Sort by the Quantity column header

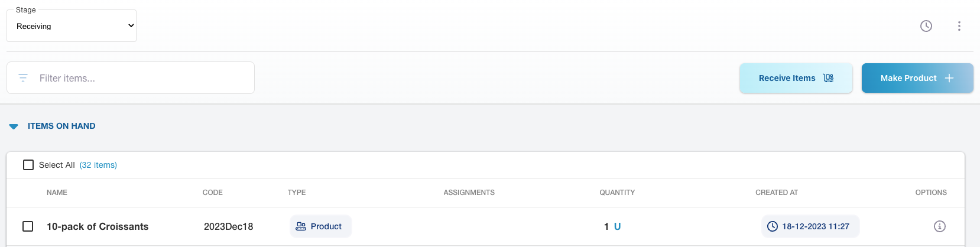tap(617, 193)
